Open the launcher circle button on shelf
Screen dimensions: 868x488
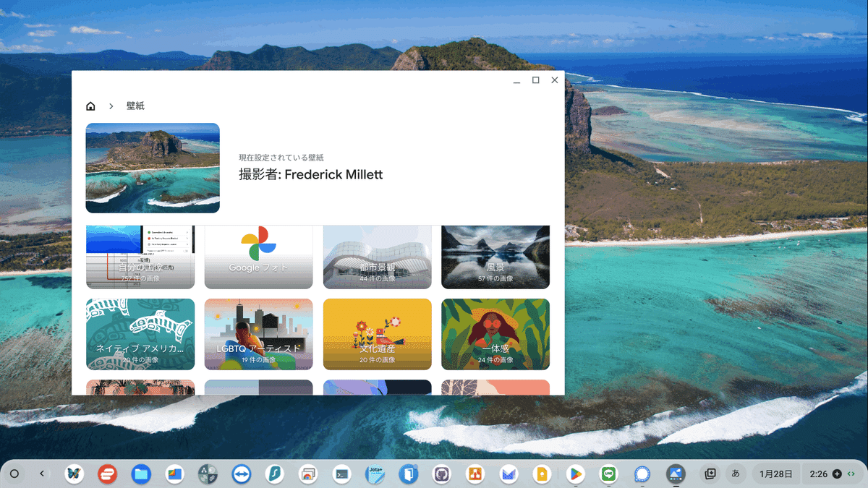tap(14, 474)
